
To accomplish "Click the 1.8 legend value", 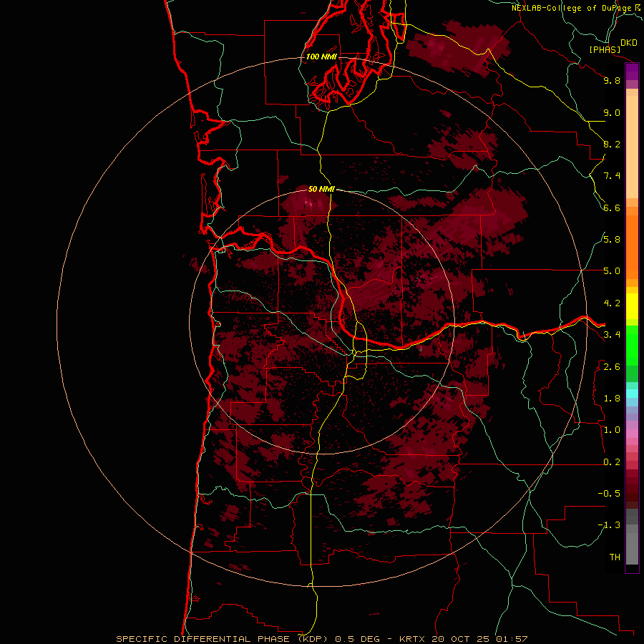I will click(x=612, y=399).
